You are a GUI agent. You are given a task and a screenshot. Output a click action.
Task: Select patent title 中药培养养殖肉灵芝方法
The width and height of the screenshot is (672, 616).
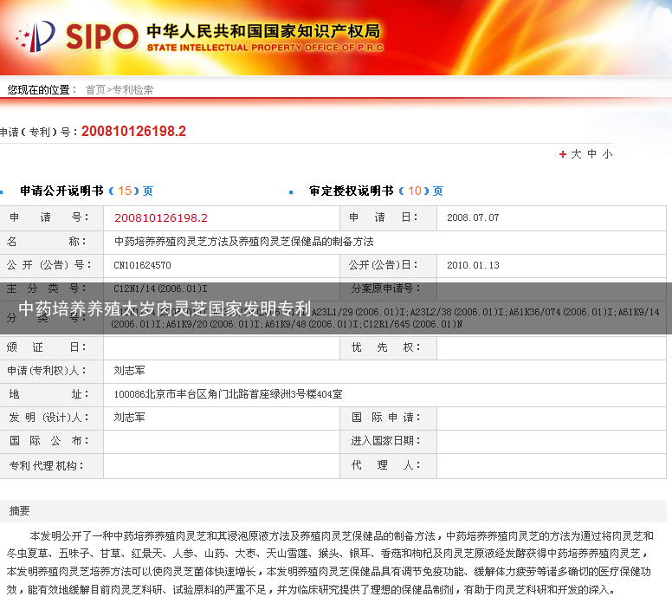(244, 242)
